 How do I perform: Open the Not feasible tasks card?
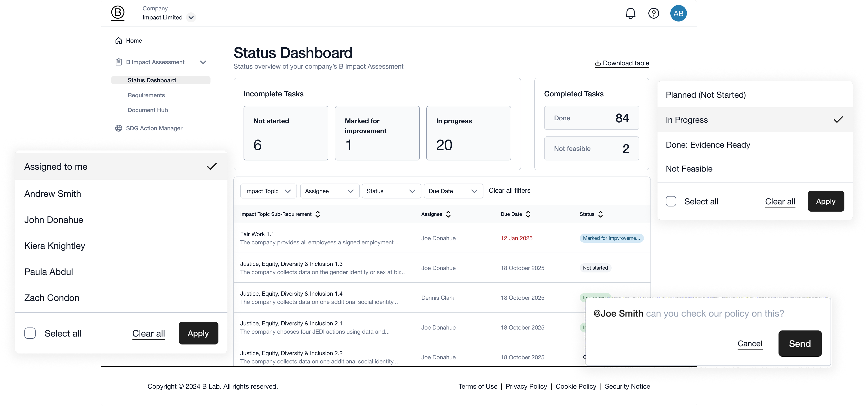point(591,148)
